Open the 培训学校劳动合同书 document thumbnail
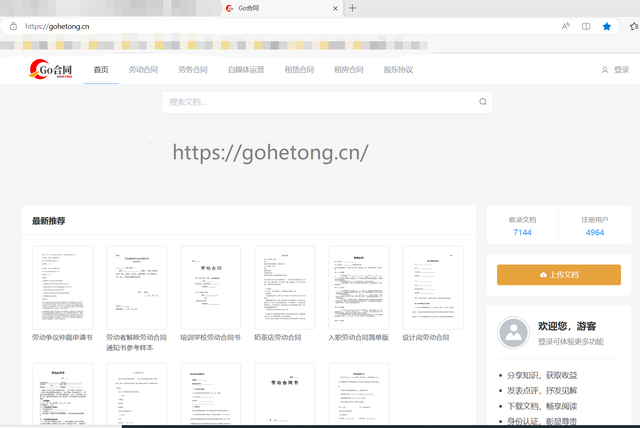640x428 pixels. [x=211, y=287]
